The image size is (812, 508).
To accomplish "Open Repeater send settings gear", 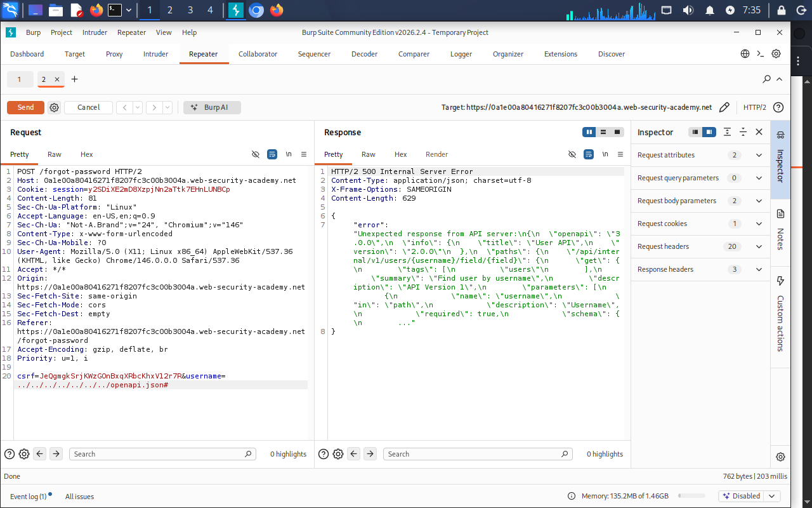I will pyautogui.click(x=54, y=107).
